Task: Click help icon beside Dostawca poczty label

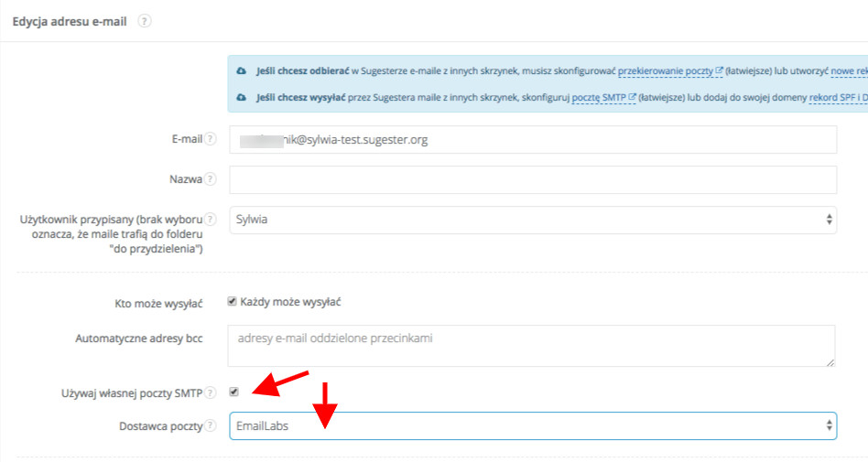Action: click(x=211, y=426)
